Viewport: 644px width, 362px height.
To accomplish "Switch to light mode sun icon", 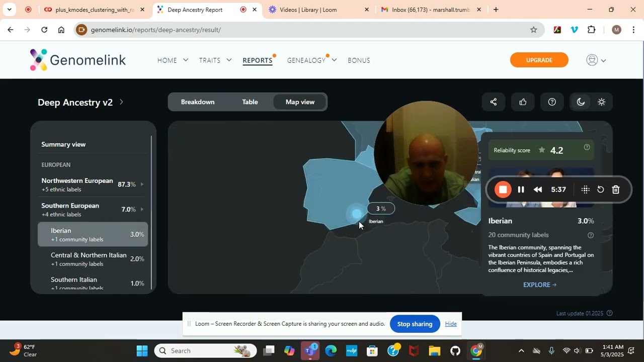I will click(x=601, y=102).
